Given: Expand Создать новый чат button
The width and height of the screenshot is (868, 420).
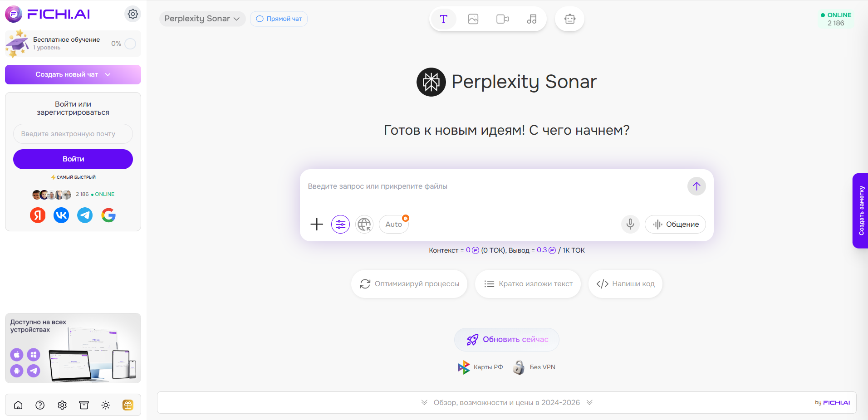Looking at the screenshot, I should point(73,74).
